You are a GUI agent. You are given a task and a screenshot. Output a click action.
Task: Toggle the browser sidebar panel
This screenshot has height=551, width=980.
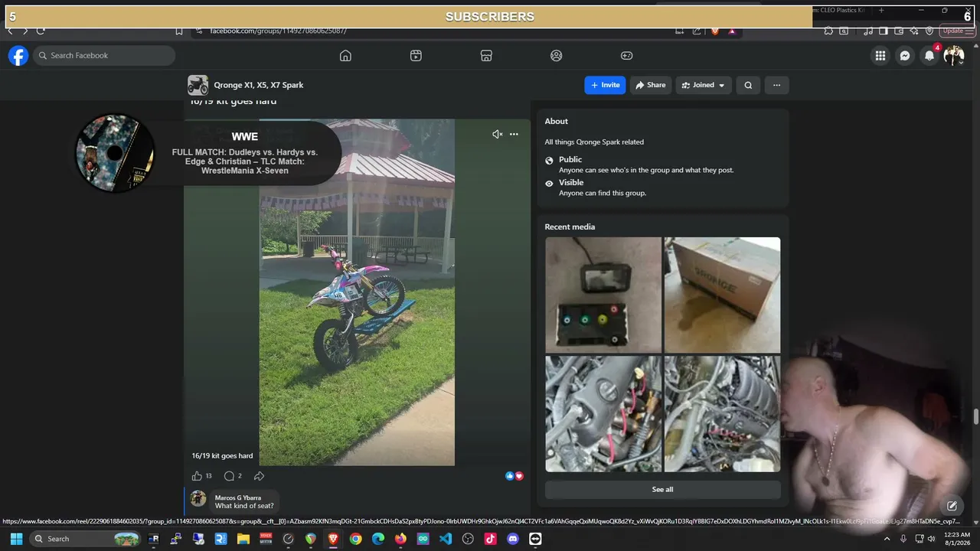click(883, 31)
